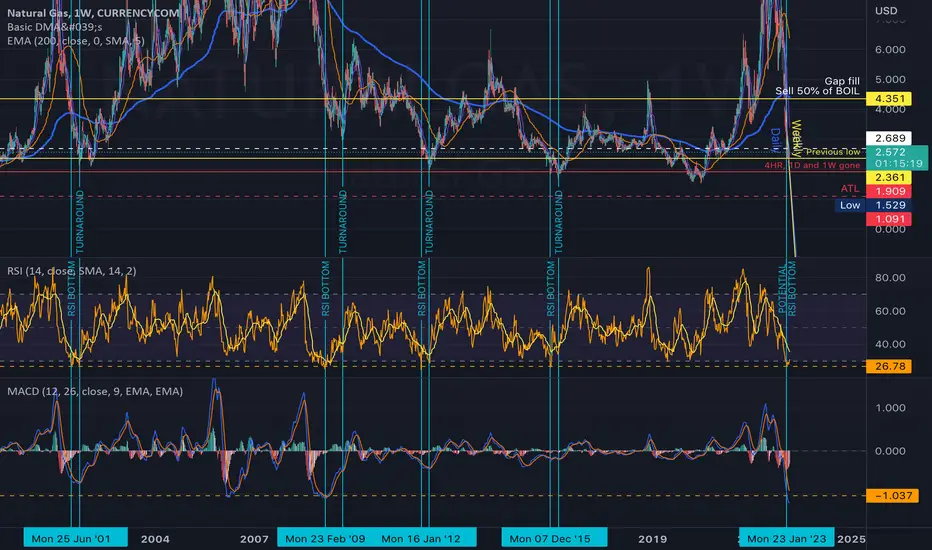
Task: Click the blue Low tag beside 1.529
Action: [850, 205]
